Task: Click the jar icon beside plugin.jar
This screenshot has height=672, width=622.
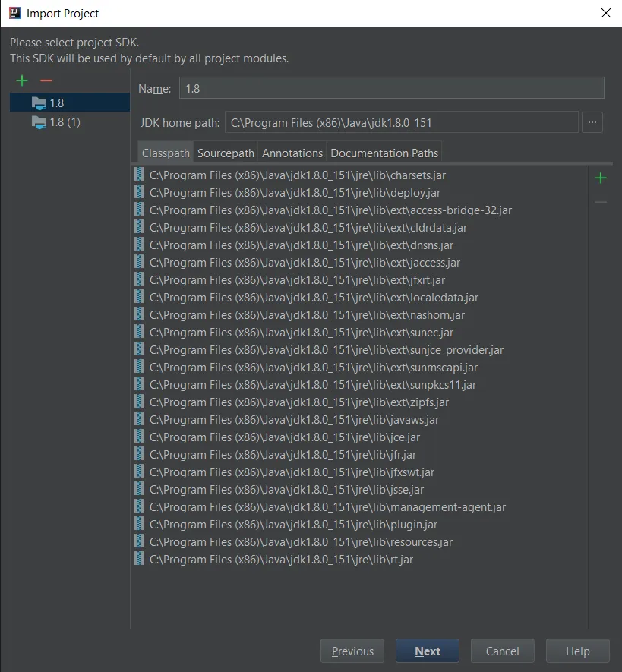Action: 139,523
